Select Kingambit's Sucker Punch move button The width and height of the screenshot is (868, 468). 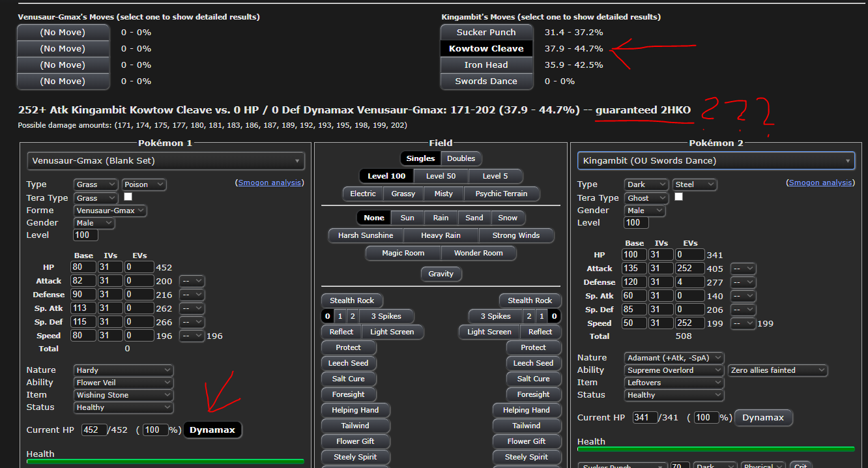coord(486,32)
